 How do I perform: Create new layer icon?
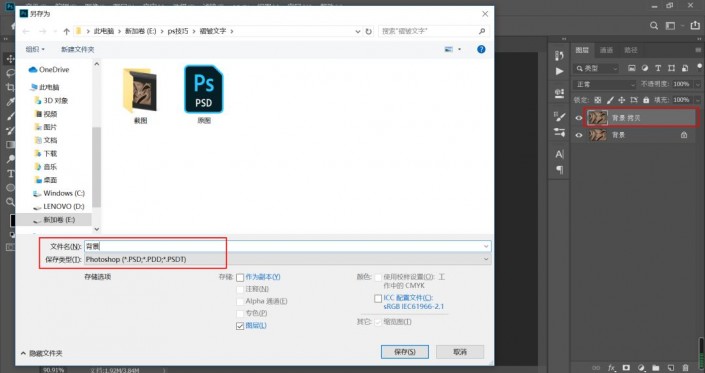coord(670,368)
